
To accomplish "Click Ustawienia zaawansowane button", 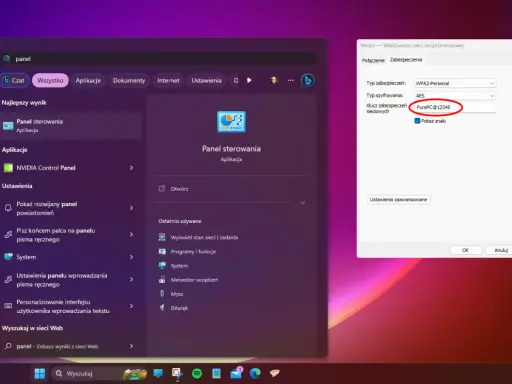I will point(398,200).
